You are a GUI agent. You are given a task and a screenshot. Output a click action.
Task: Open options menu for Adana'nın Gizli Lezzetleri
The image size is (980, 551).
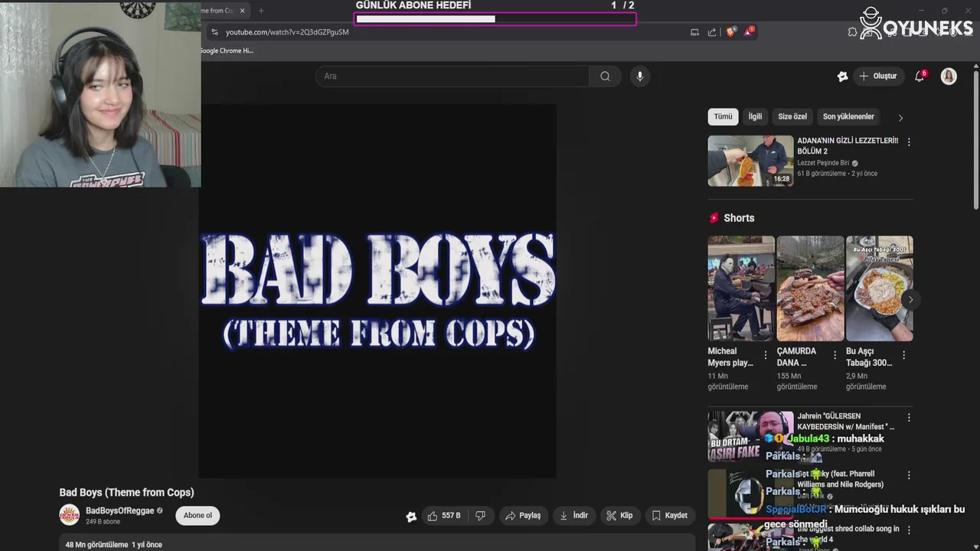coord(909,142)
